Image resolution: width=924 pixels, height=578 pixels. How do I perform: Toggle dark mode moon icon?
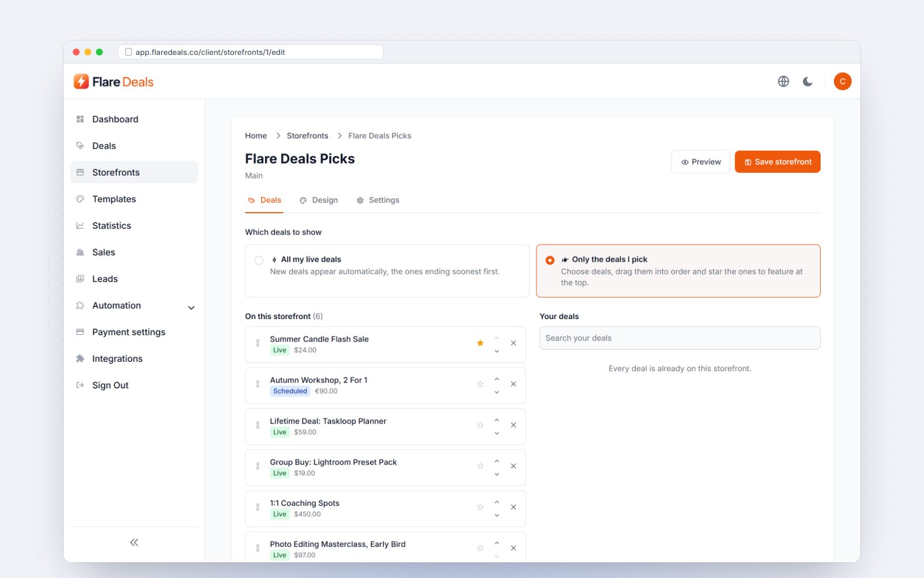(x=808, y=81)
